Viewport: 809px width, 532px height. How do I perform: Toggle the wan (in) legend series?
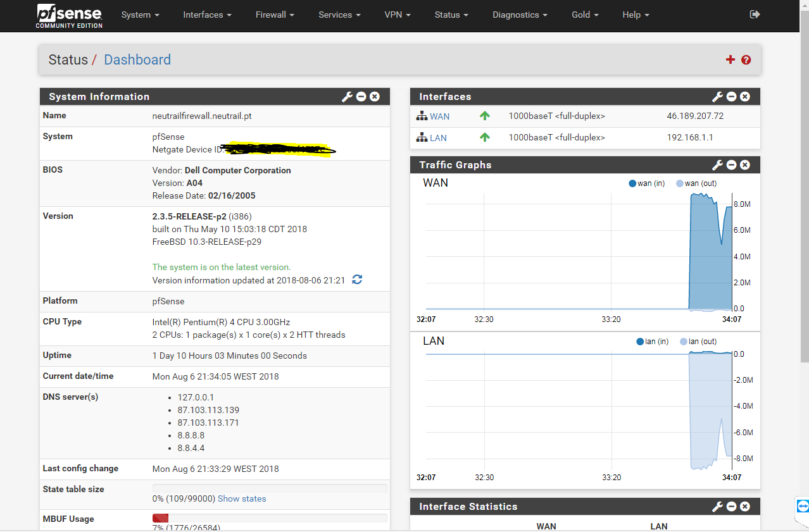click(646, 183)
